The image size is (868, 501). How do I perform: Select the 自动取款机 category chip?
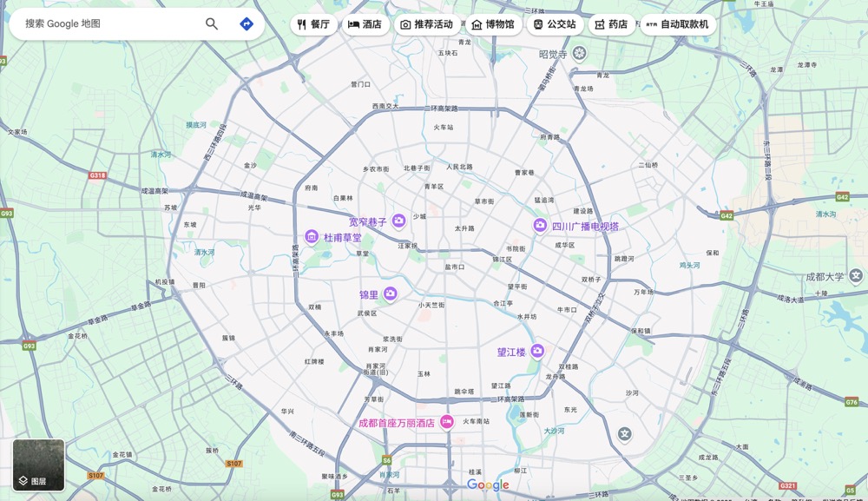click(678, 24)
